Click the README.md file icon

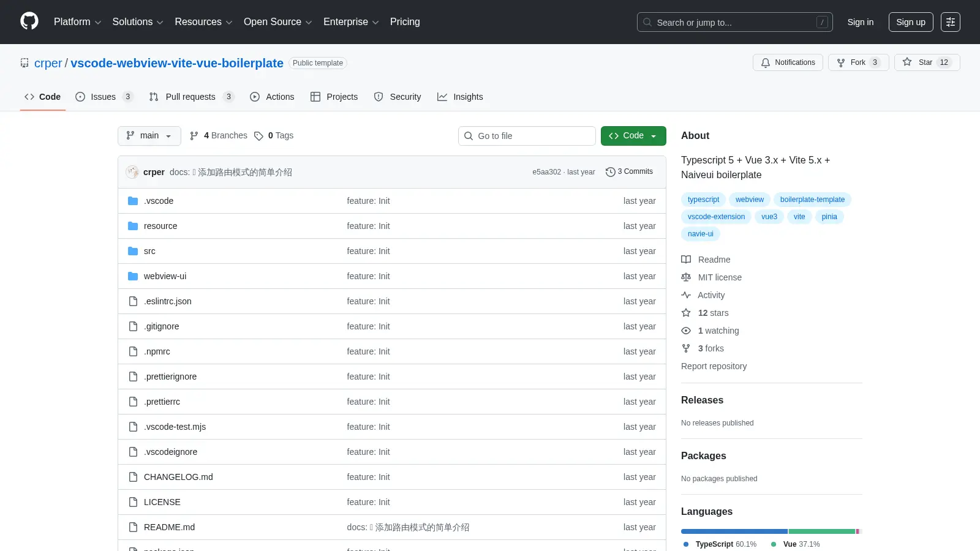[x=133, y=527]
